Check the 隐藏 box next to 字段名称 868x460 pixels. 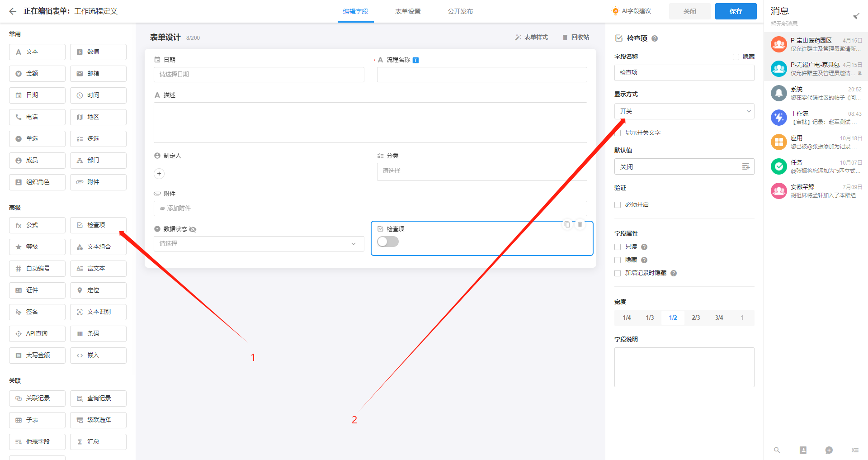click(736, 57)
